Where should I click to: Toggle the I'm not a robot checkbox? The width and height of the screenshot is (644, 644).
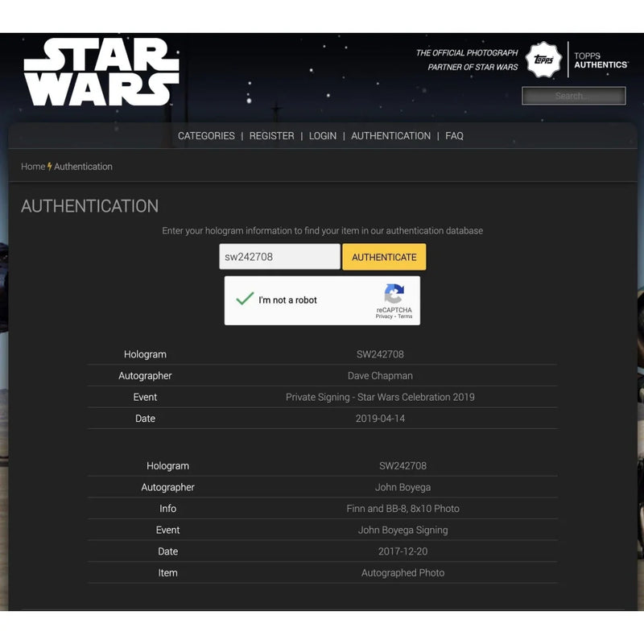[x=245, y=299]
